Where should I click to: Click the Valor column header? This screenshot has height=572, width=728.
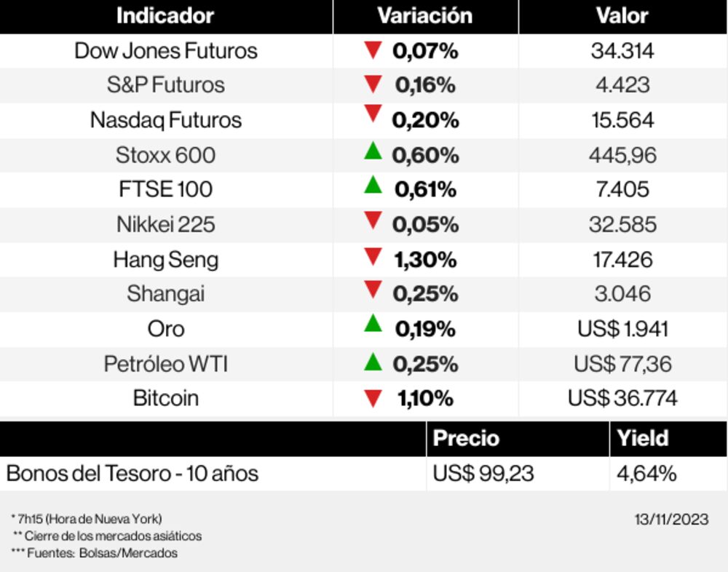pos(622,16)
